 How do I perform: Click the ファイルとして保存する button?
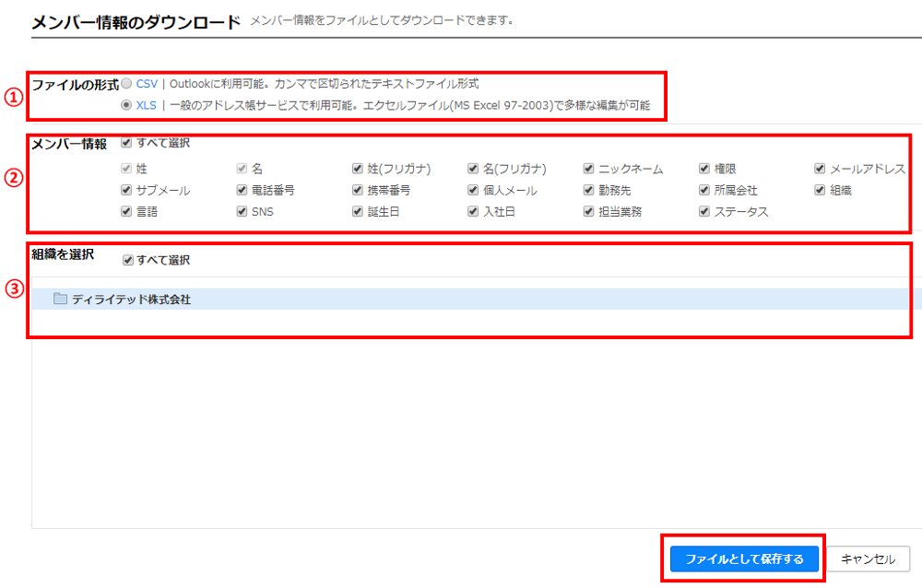[x=743, y=559]
